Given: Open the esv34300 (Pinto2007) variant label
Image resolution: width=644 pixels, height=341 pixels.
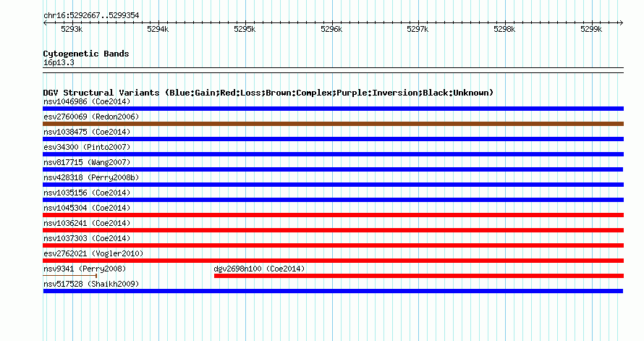Looking at the screenshot, I should click(x=87, y=147).
